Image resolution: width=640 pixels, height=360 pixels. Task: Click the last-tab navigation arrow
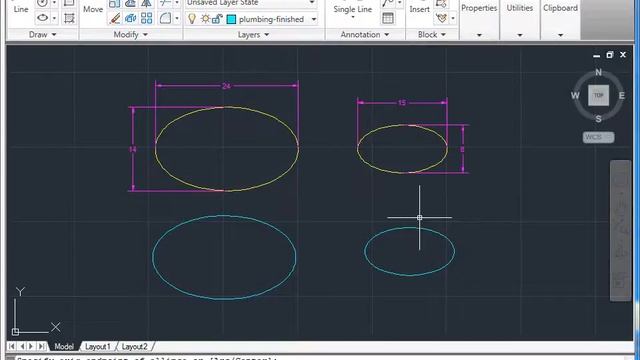click(x=41, y=347)
